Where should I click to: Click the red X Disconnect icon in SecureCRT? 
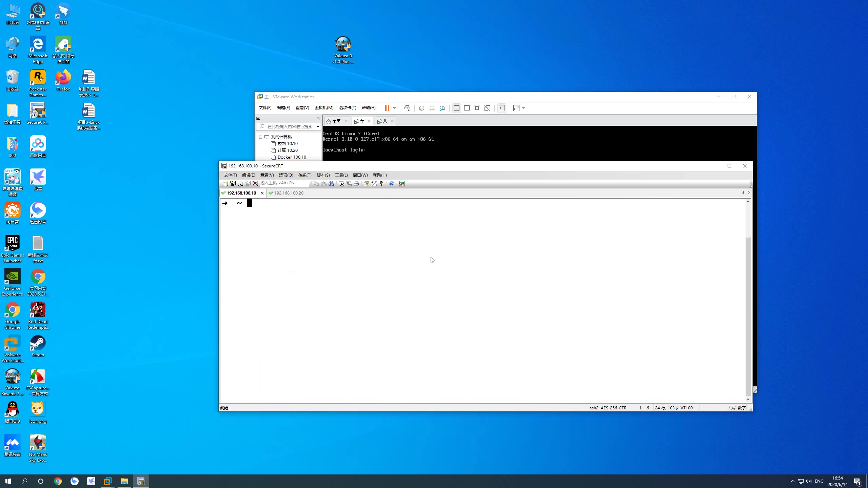click(x=255, y=184)
